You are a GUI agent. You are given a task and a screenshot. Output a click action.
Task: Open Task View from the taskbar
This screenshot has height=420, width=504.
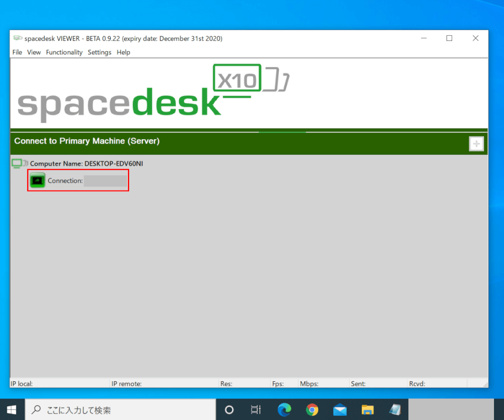[x=256, y=409]
